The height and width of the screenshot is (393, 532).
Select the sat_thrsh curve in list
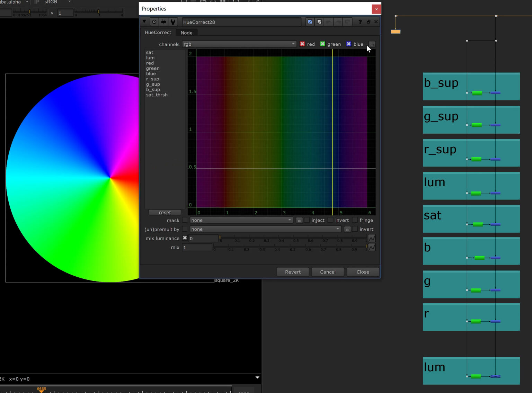[x=157, y=95]
